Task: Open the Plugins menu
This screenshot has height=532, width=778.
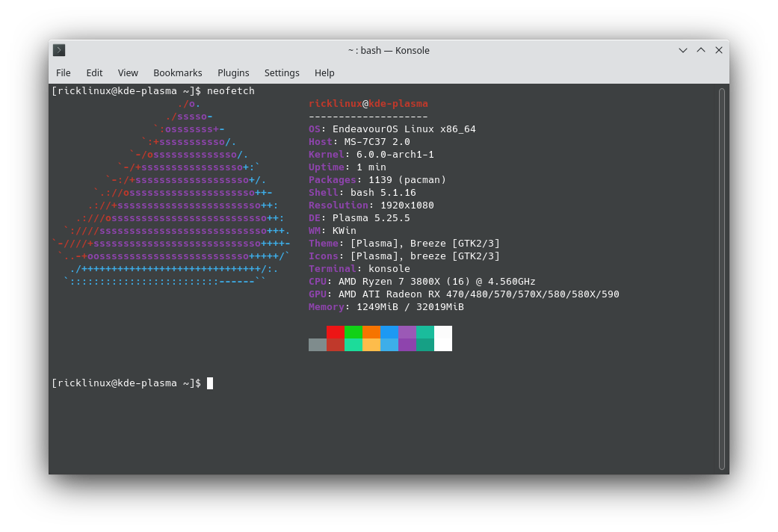Action: [x=233, y=72]
